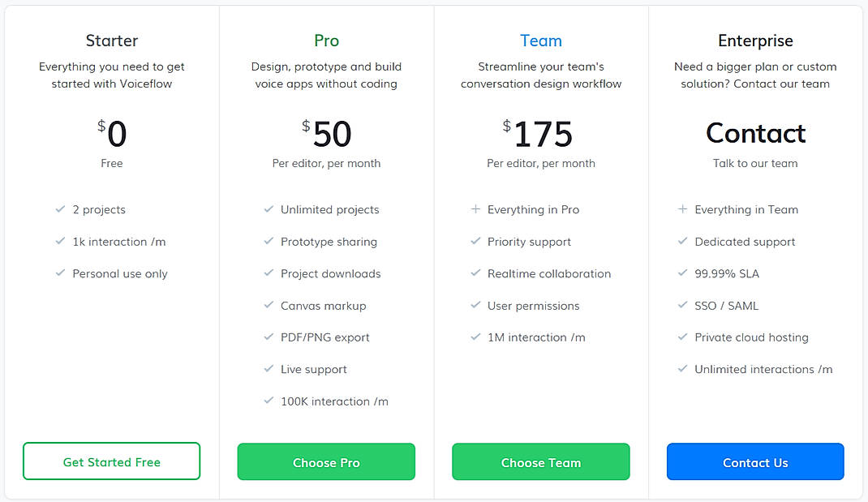The width and height of the screenshot is (868, 502).
Task: Click the checkmark beside "Personal use only"
Action: (x=59, y=273)
